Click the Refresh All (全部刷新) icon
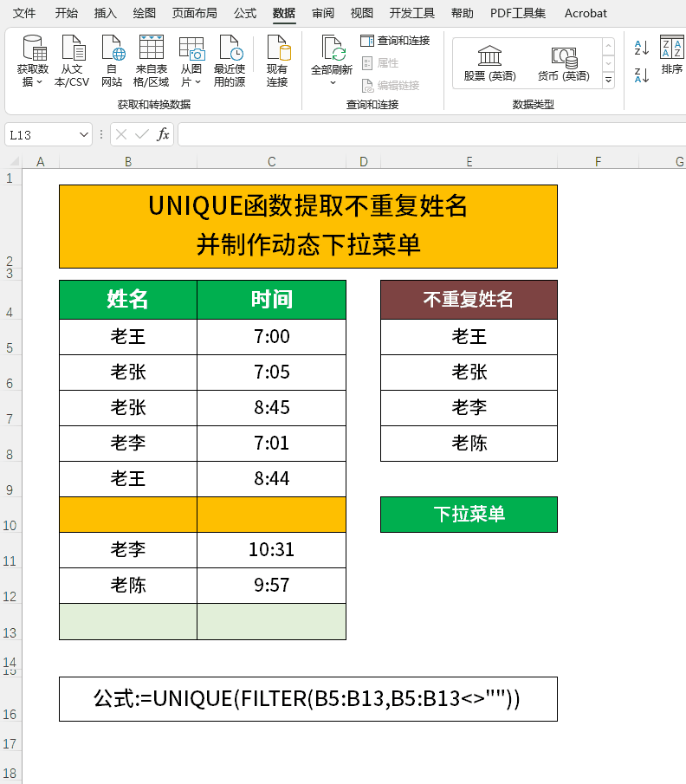Viewport: 686px width, 784px height. pos(332,48)
